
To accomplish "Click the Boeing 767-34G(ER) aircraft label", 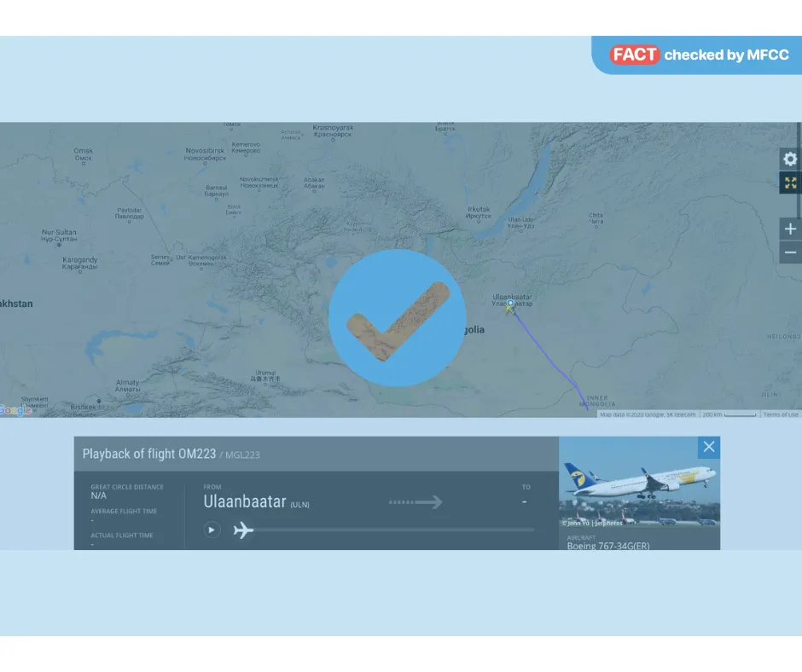I will 608,546.
